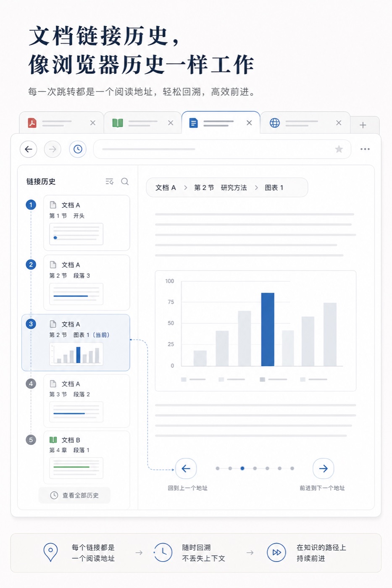
Task: Click 第 2 节 研究方法 breadcrumb segment
Action: (220, 188)
